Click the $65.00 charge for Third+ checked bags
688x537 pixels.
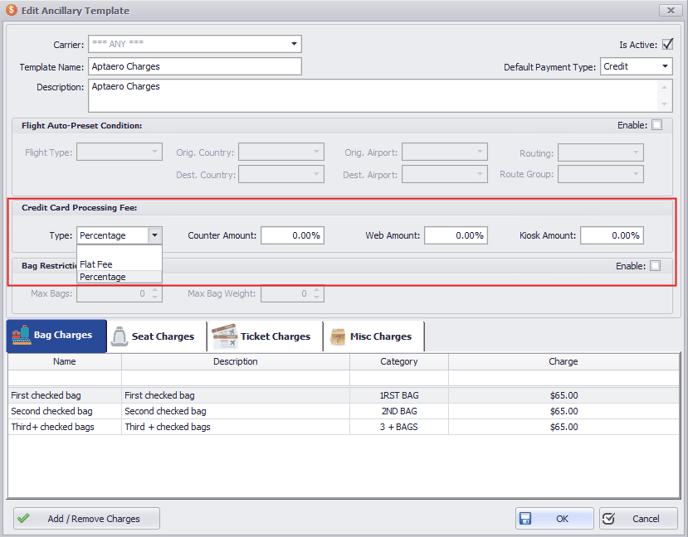[564, 427]
